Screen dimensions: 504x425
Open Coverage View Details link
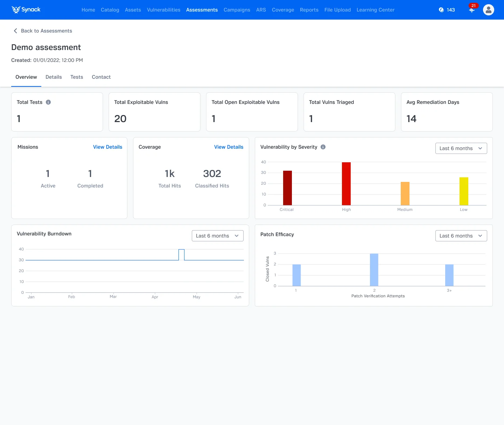pos(229,147)
